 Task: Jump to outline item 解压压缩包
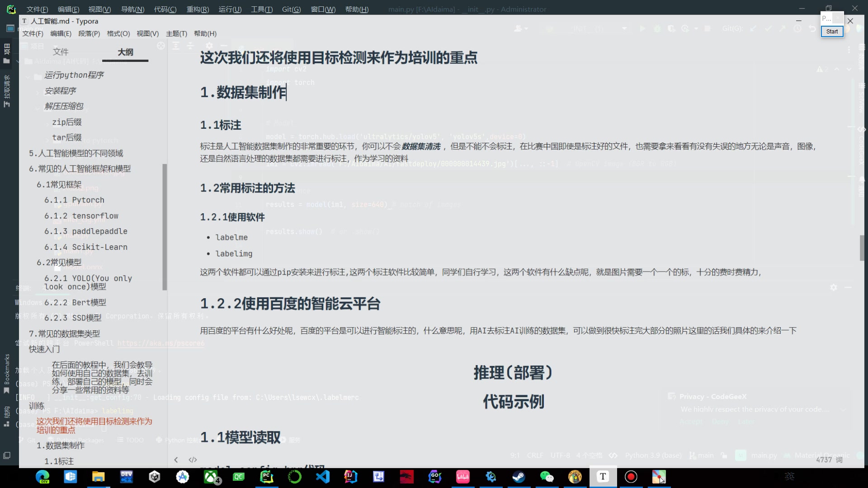click(64, 106)
